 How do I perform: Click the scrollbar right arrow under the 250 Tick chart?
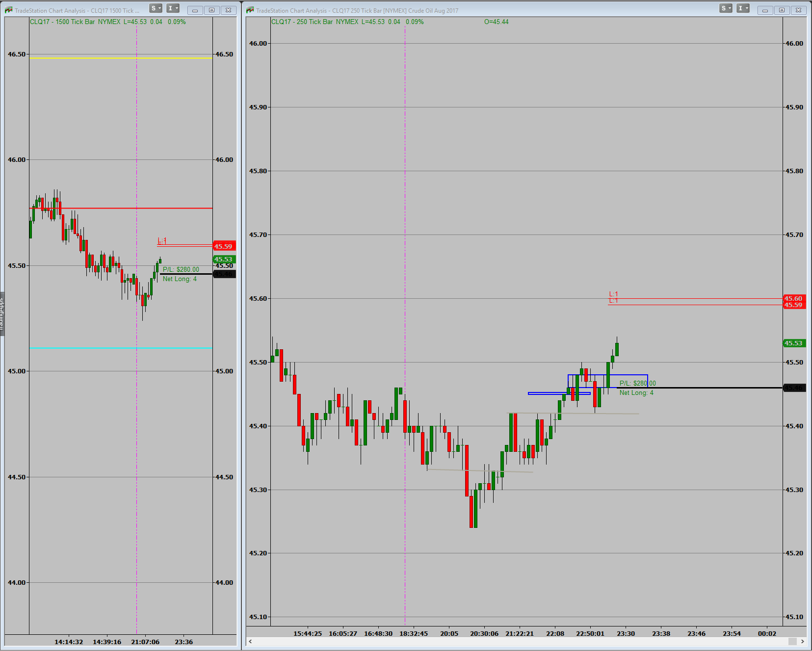click(x=803, y=642)
